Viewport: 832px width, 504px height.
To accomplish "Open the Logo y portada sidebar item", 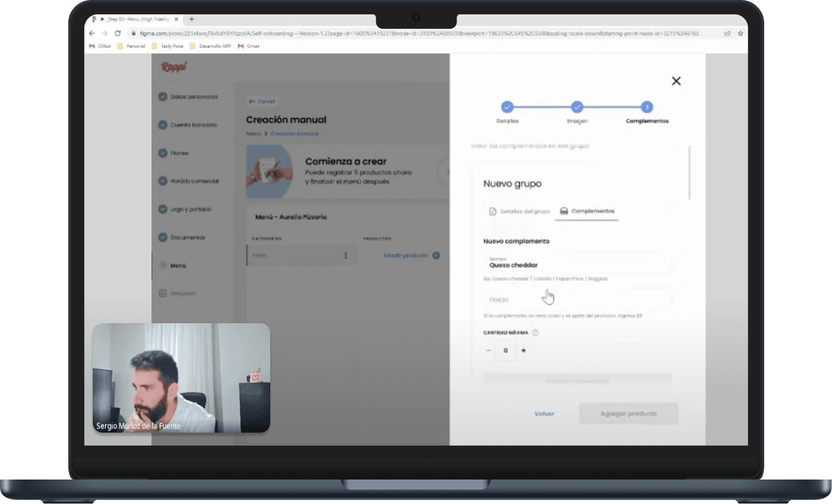I will [185, 209].
